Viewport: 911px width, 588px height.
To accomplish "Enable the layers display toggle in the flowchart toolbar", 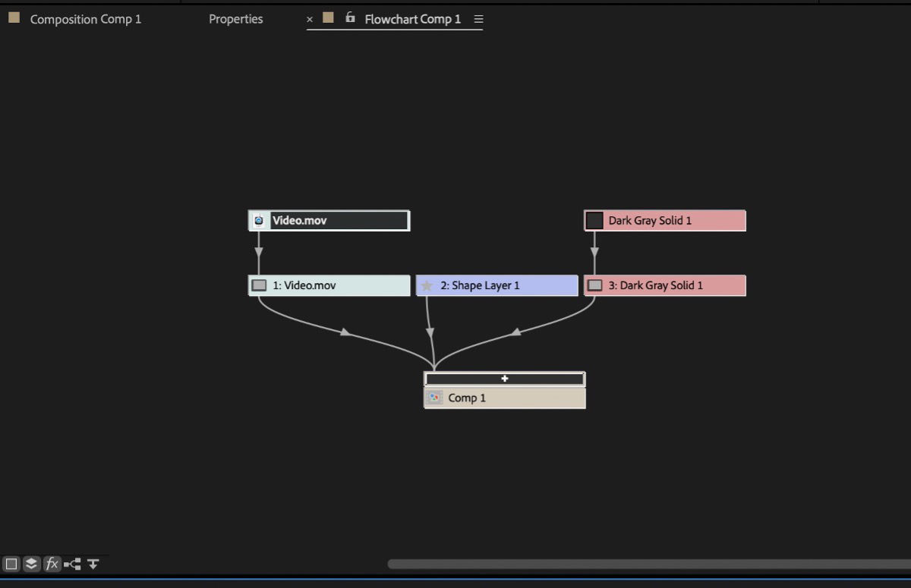I will (31, 564).
